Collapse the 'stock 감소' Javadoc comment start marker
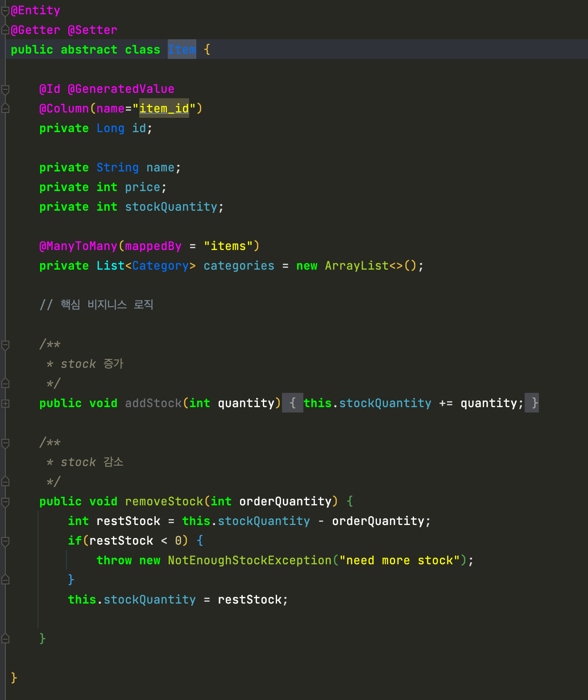Image resolution: width=588 pixels, height=700 pixels. click(5, 443)
